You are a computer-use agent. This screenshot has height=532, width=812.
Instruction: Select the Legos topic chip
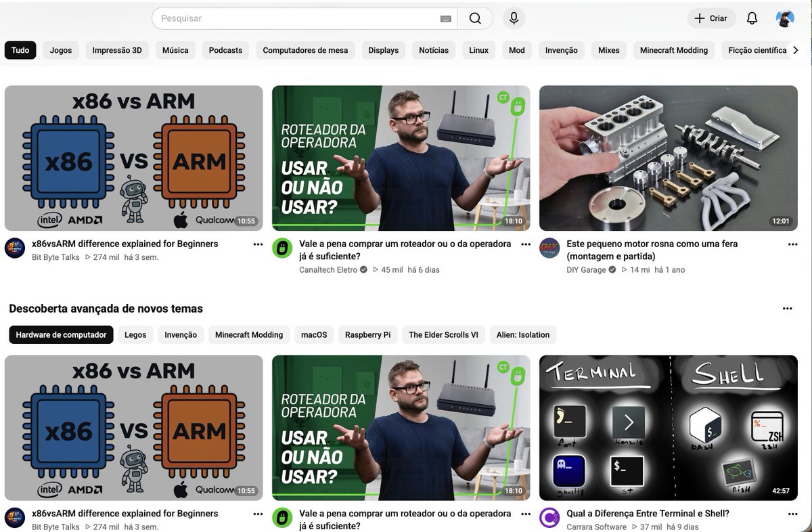(135, 334)
